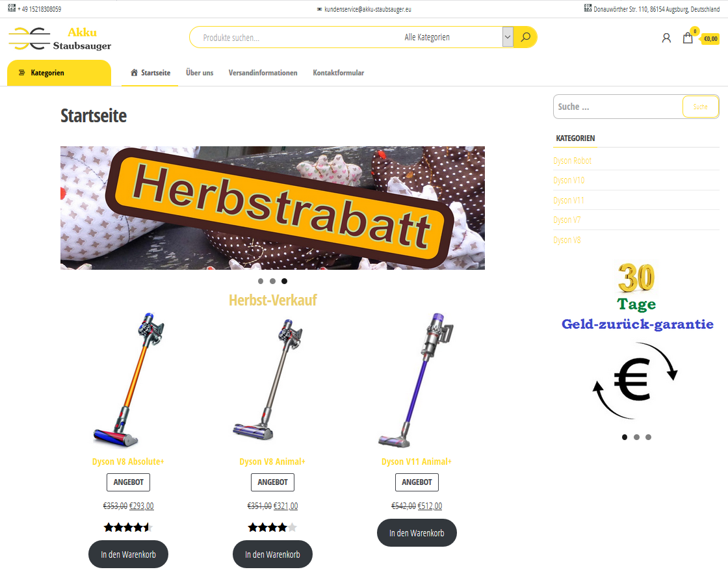Click the Dyson V8 Absolute+ product image

click(x=128, y=380)
